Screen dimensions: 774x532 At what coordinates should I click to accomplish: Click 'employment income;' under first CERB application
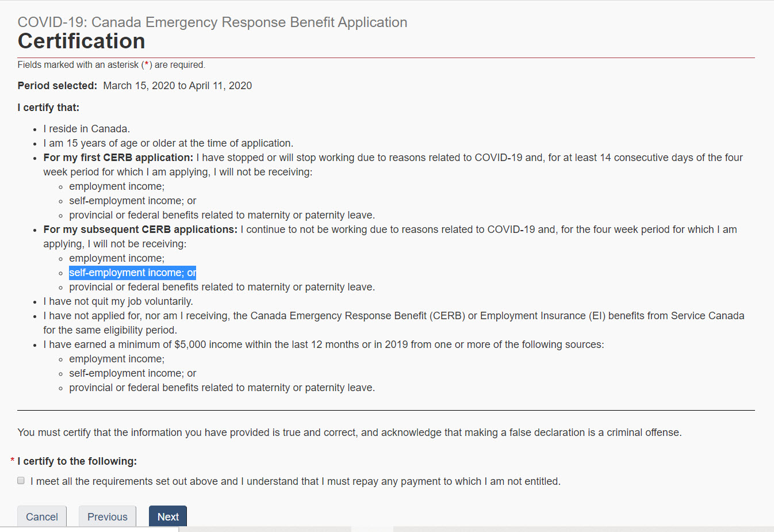point(117,186)
